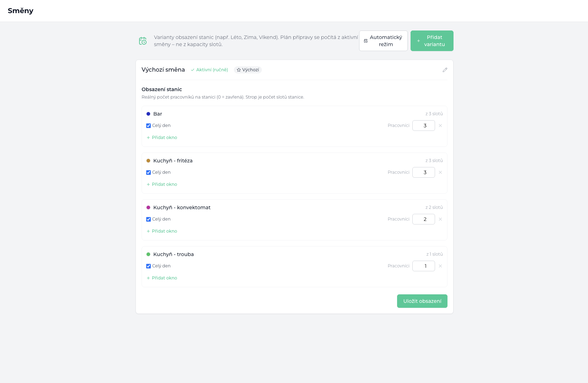
Task: Click the pencil edit icon for Výchozí směna
Action: (445, 70)
